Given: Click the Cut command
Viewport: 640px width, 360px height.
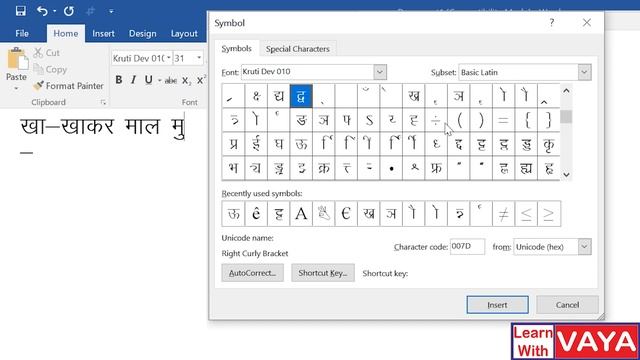Looking at the screenshot, I should 47,53.
